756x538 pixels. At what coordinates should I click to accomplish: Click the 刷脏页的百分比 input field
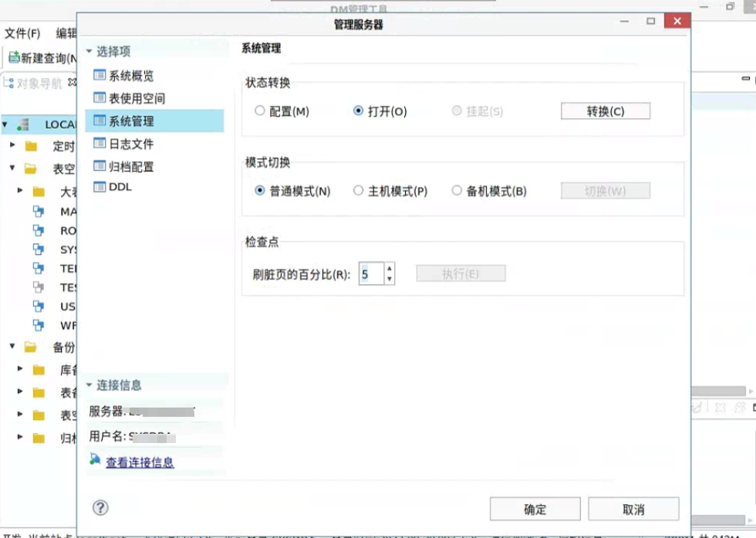[x=370, y=274]
